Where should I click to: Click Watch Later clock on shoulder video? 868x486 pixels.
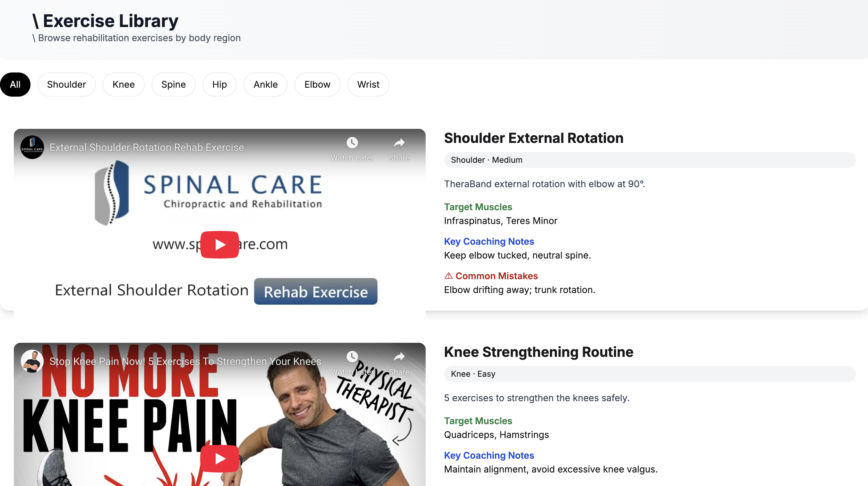352,143
